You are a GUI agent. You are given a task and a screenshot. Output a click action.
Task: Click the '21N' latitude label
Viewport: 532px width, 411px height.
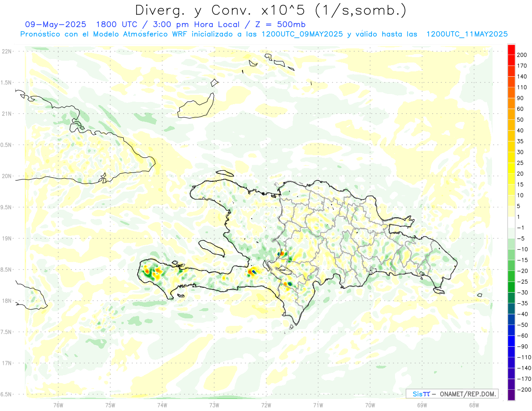click(6, 114)
